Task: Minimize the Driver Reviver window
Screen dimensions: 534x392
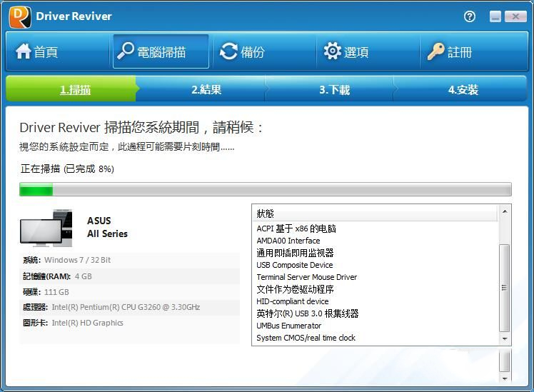Action: [x=495, y=16]
